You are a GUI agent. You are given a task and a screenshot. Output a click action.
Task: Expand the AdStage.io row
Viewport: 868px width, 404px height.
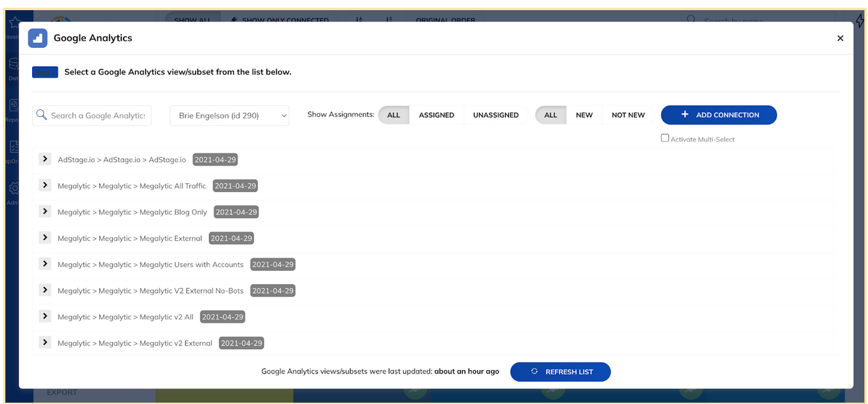45,159
